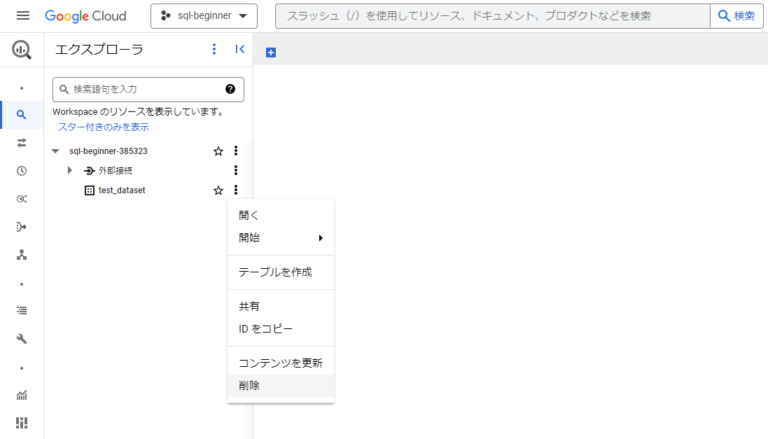This screenshot has height=439, width=768.
Task: Click the help icon in explorer search box
Action: tap(230, 89)
